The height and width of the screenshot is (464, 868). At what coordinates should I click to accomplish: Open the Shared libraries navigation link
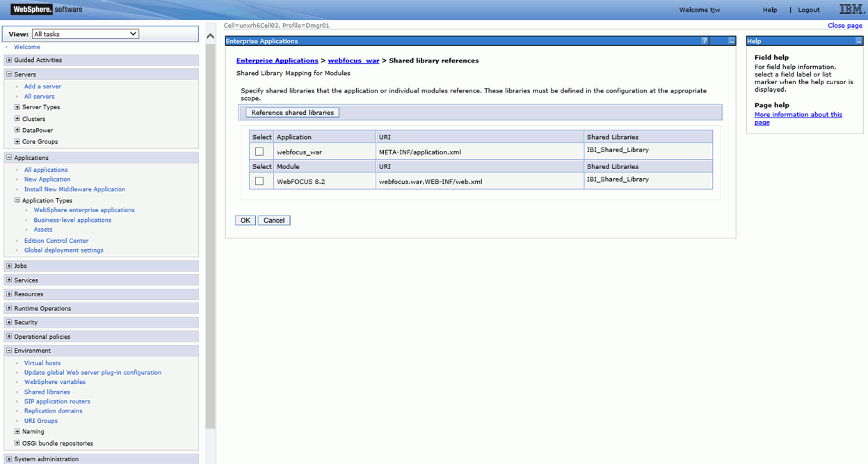pos(47,392)
